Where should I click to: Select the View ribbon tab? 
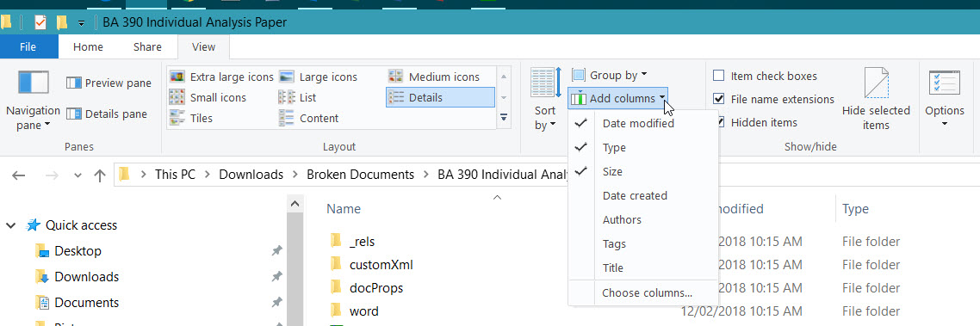click(204, 46)
